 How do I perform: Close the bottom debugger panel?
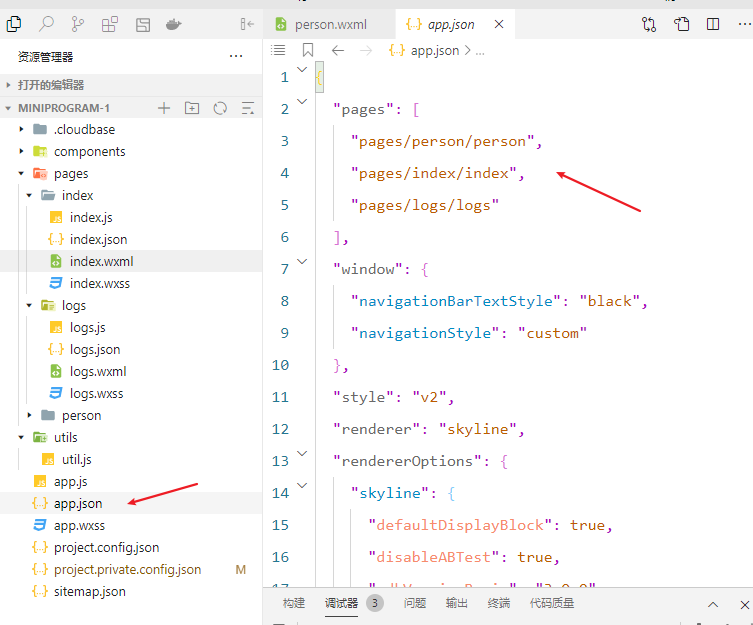745,605
